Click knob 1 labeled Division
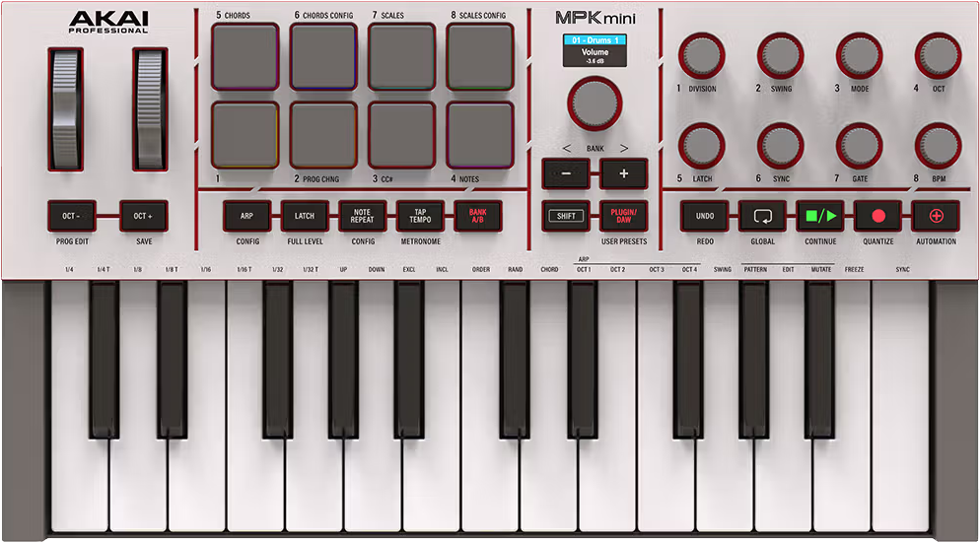The width and height of the screenshot is (980, 542). (x=701, y=54)
